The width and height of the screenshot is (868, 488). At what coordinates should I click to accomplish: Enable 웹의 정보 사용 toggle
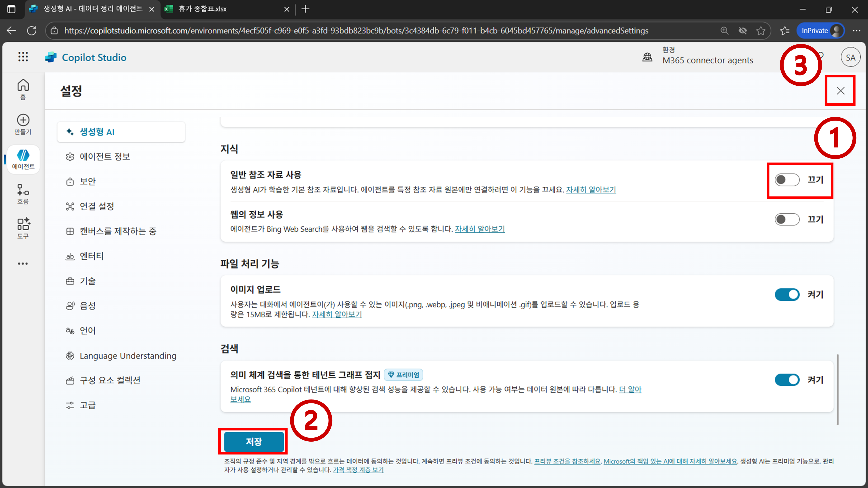(x=787, y=219)
